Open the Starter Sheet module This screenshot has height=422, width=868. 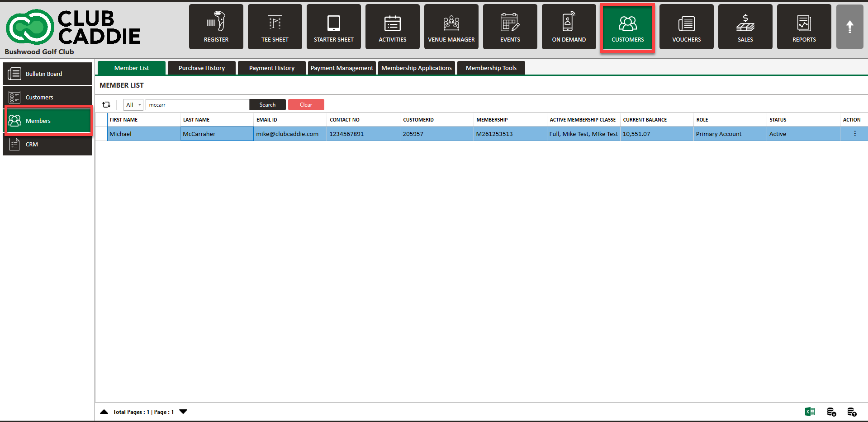(334, 27)
